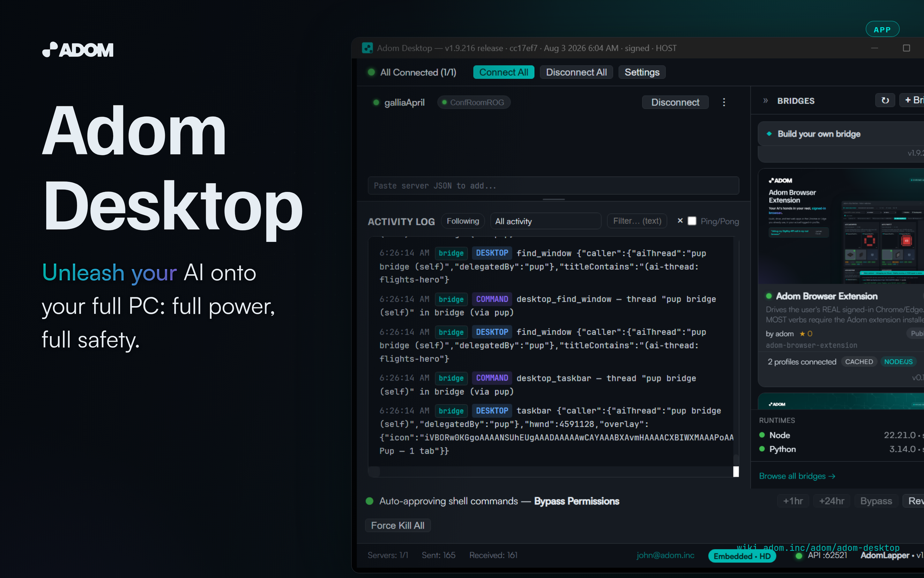Open the wiki.adom.inc/adom/adom-desktop link
The image size is (924, 578).
coord(818,547)
